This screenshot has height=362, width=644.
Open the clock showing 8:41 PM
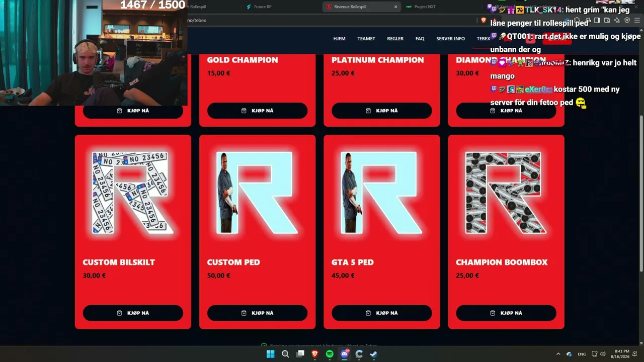pos(620,354)
